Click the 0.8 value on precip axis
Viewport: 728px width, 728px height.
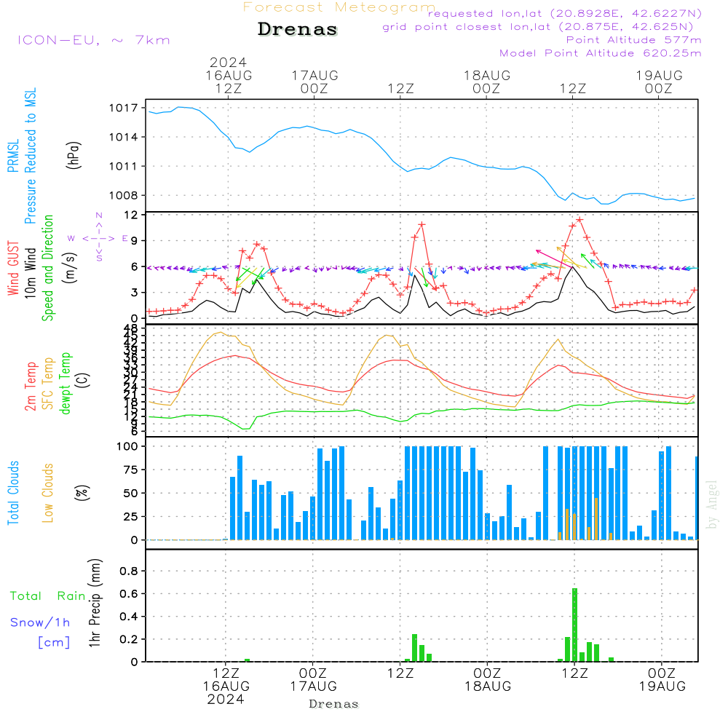(129, 571)
